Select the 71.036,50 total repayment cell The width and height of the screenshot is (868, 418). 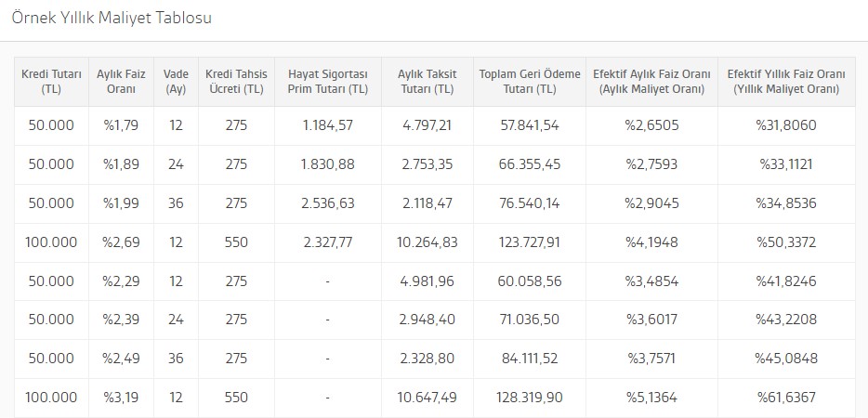(x=530, y=320)
